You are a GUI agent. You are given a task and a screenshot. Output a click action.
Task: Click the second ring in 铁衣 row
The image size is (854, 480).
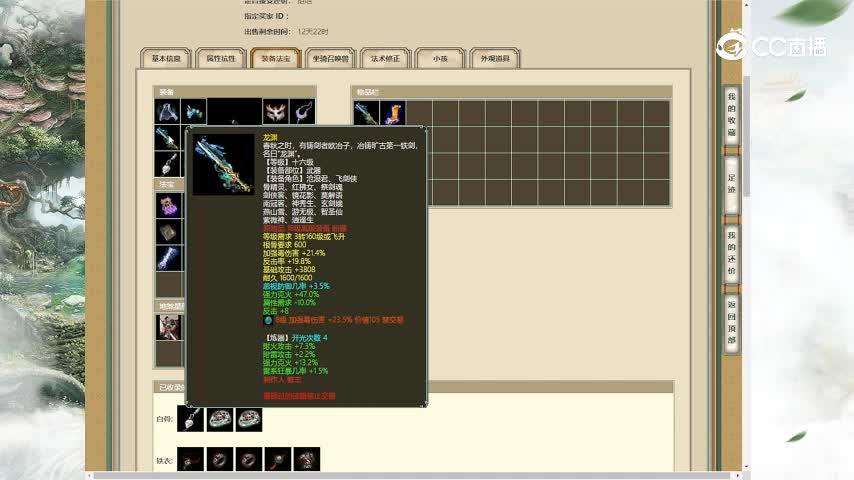[219, 460]
